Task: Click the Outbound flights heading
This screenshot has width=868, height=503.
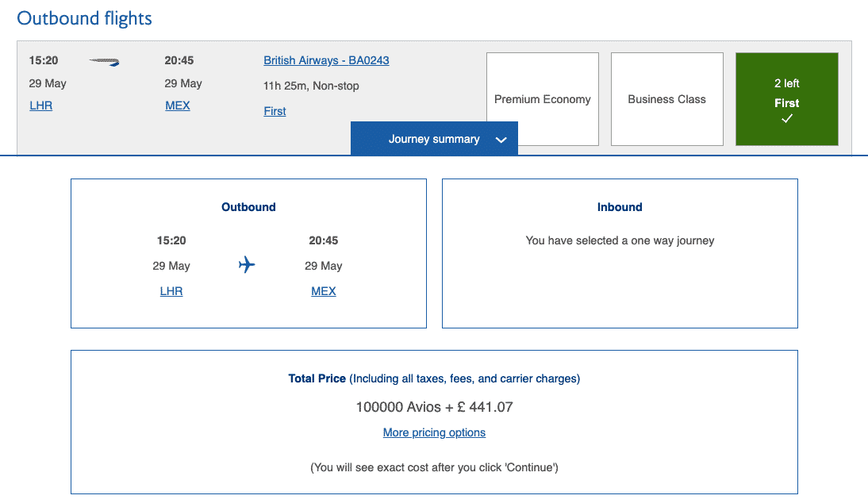Action: pyautogui.click(x=84, y=18)
